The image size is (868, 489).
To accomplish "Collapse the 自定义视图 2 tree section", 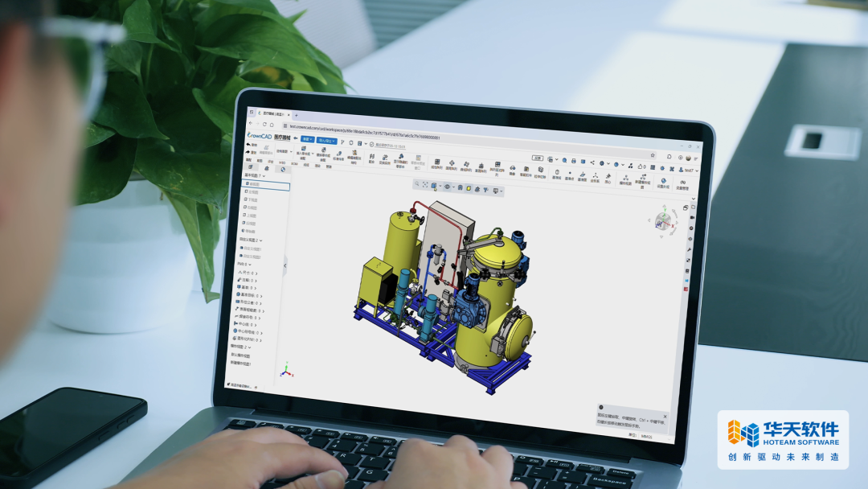I will coord(260,240).
